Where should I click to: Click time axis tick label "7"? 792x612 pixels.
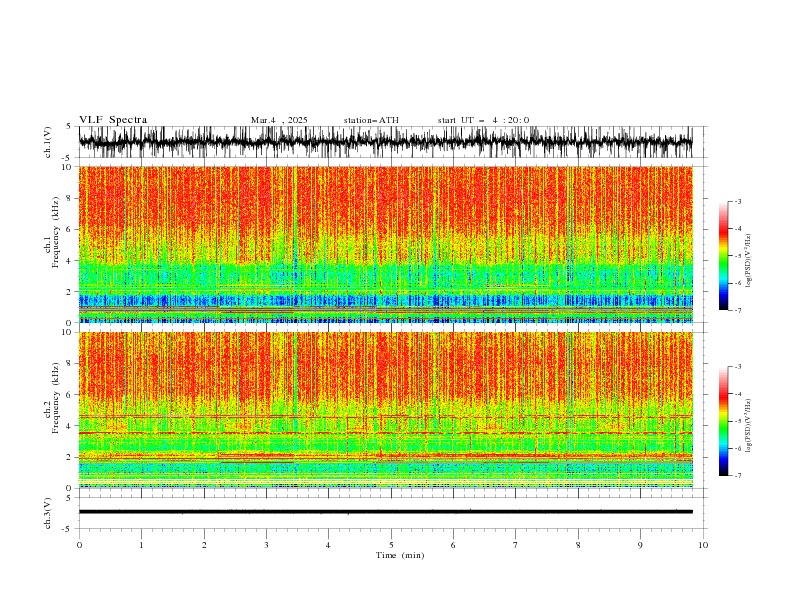coord(516,545)
